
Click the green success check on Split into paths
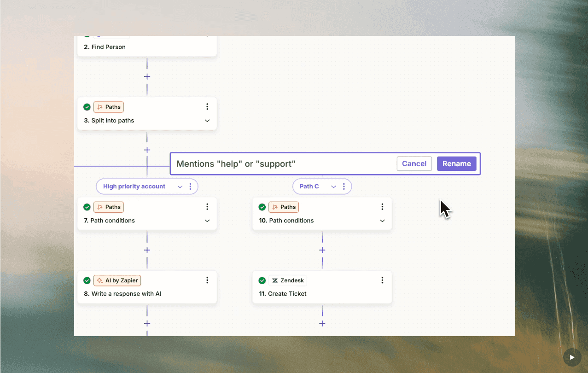[87, 106]
